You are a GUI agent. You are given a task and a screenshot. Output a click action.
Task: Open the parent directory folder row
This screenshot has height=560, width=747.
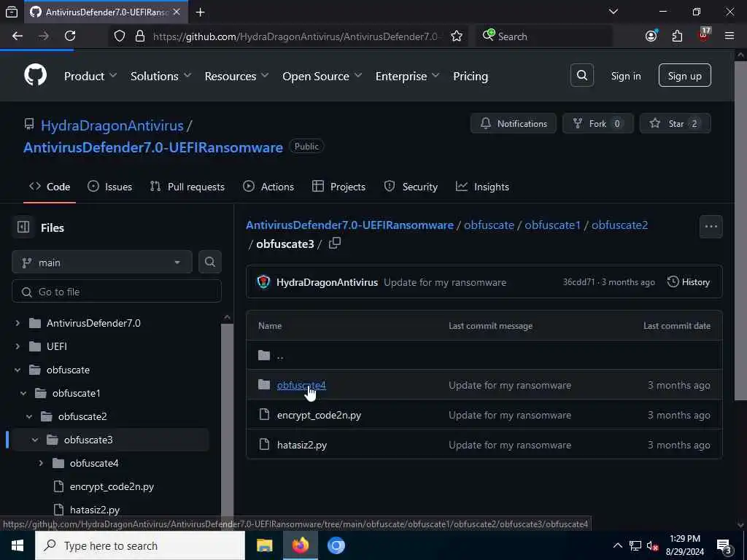point(484,355)
